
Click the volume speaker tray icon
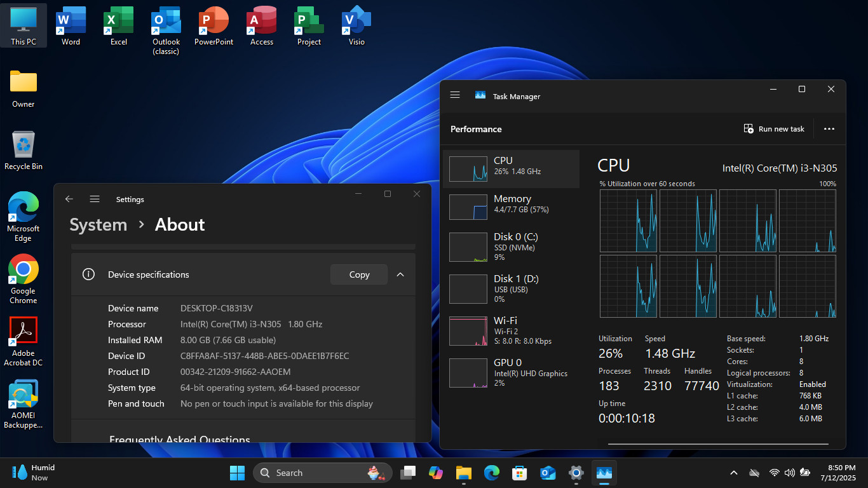tap(789, 473)
